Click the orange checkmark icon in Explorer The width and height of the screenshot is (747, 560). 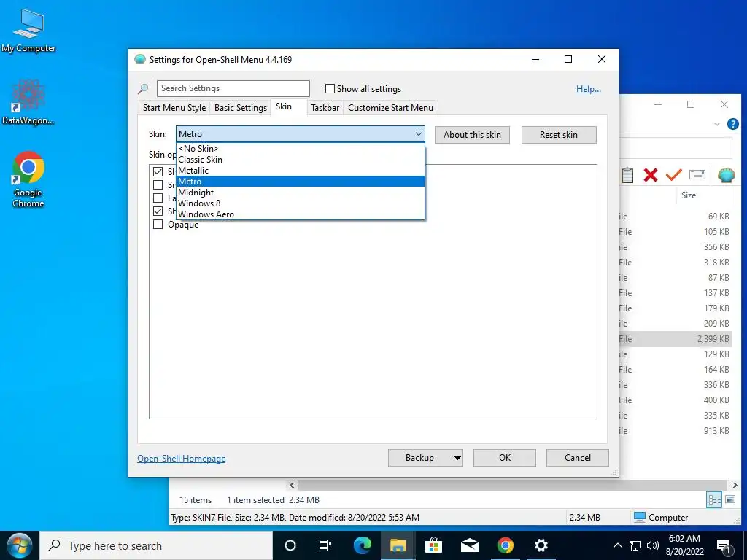tap(673, 175)
